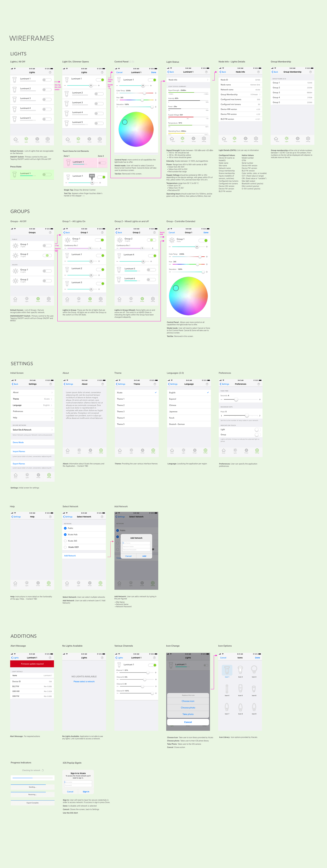Viewport: 327px width, 868px height.
Task: Select Icon 2 in the Icon Options screen
Action: point(240,670)
